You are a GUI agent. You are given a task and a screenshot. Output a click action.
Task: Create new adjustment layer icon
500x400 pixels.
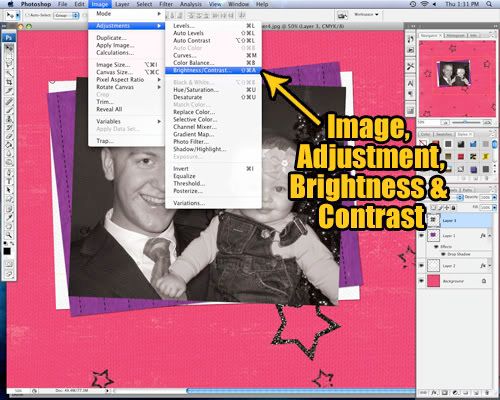point(455,393)
